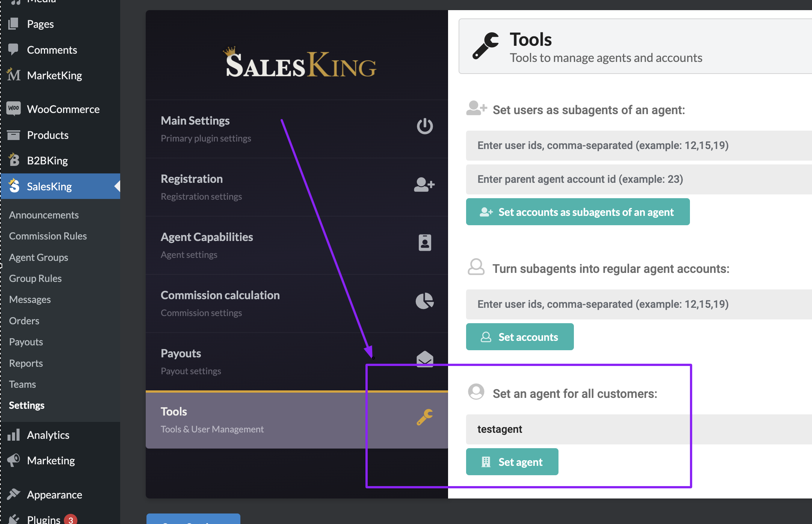Click the Pages icon in the sidebar
Image resolution: width=812 pixels, height=524 pixels.
point(14,24)
